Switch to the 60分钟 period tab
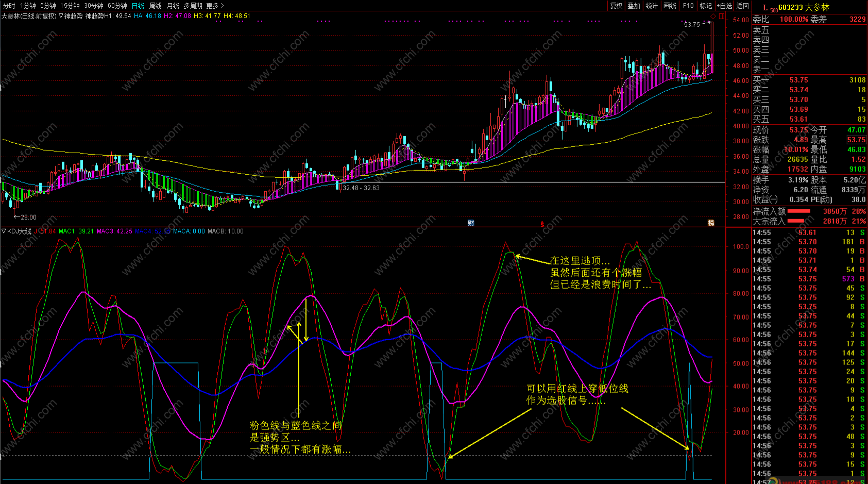This screenshot has width=868, height=484. click(117, 6)
